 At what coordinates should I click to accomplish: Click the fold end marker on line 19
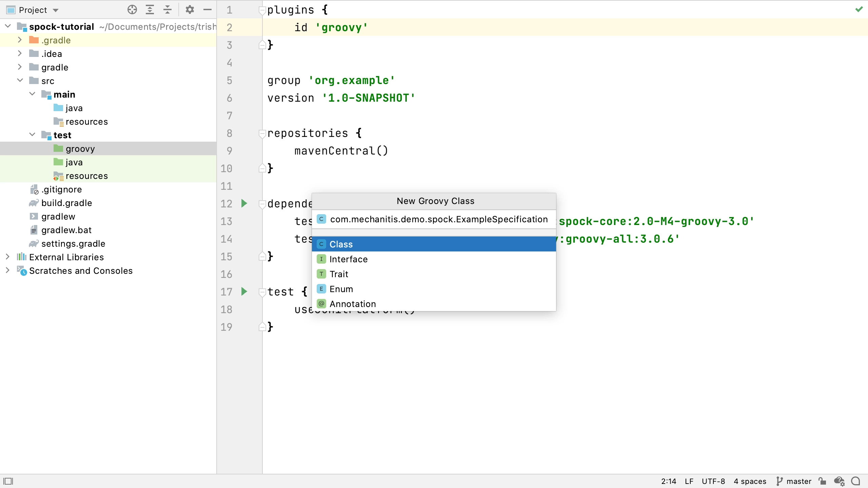262,327
